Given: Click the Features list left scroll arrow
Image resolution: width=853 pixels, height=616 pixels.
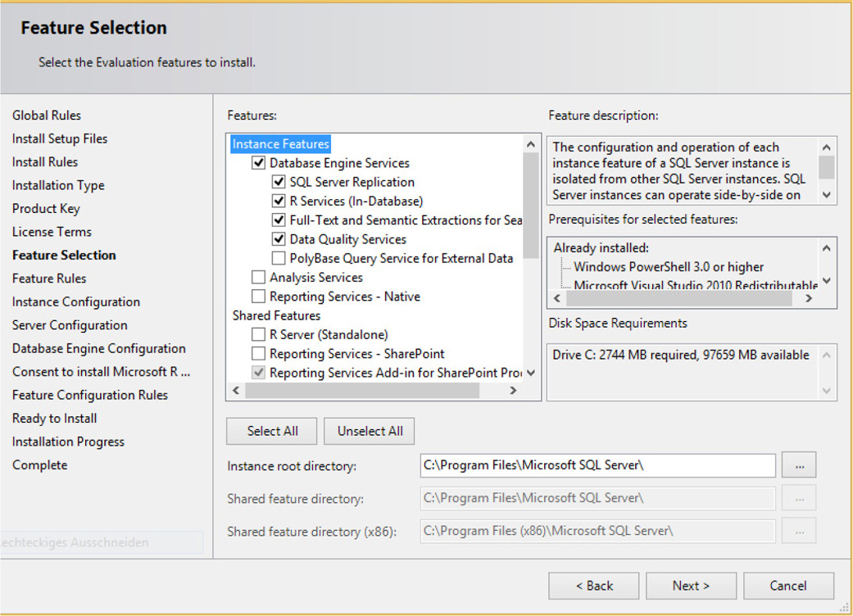Looking at the screenshot, I should pyautogui.click(x=235, y=391).
